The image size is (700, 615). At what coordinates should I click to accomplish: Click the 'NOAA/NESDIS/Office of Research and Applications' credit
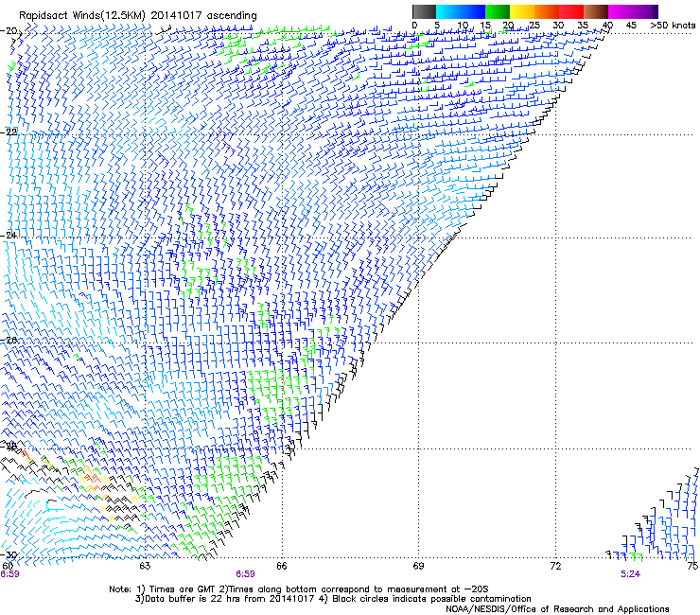click(557, 609)
